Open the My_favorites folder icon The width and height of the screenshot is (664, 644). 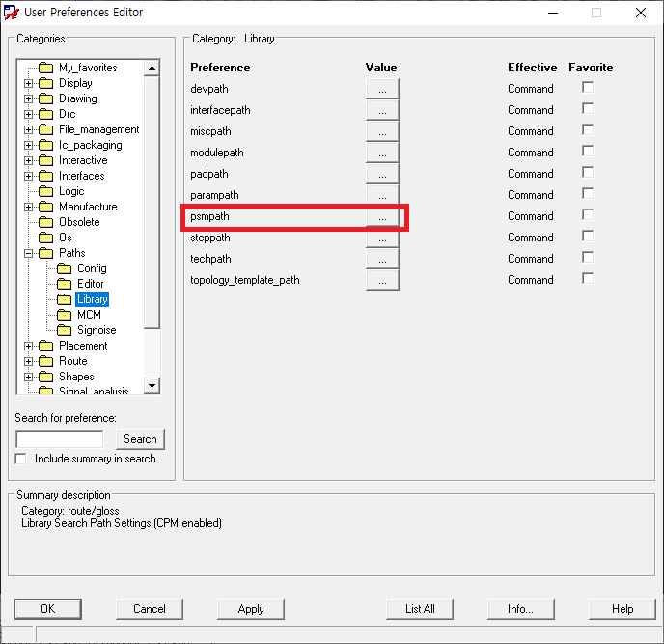click(45, 68)
